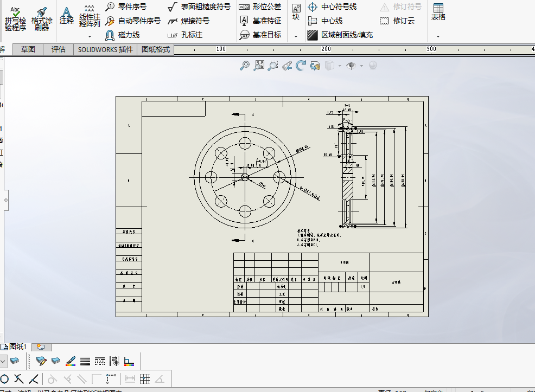Toggle the Hide/Show Items eye icon
This screenshot has width=535, height=392.
351,66
